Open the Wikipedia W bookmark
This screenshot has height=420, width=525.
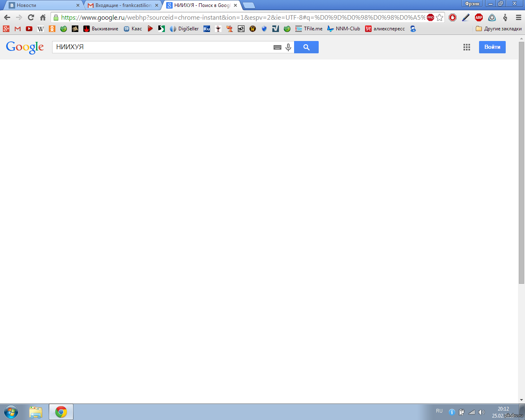[x=41, y=29]
